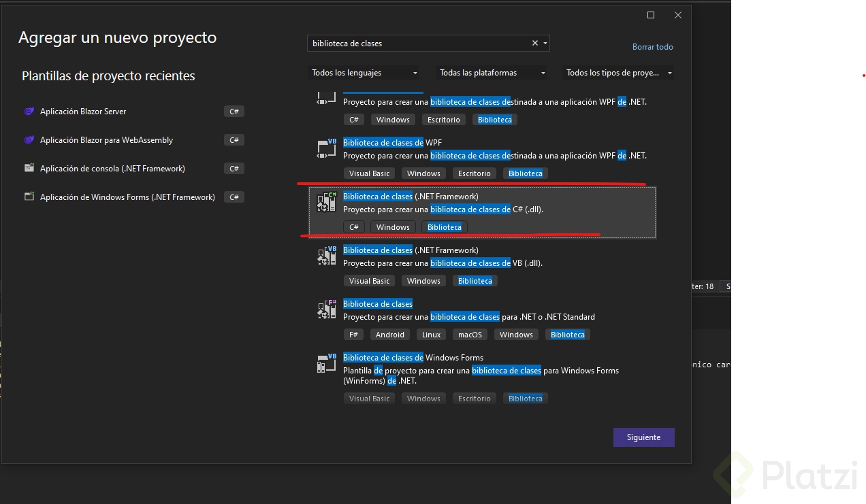Click inside the template search field

click(x=415, y=44)
